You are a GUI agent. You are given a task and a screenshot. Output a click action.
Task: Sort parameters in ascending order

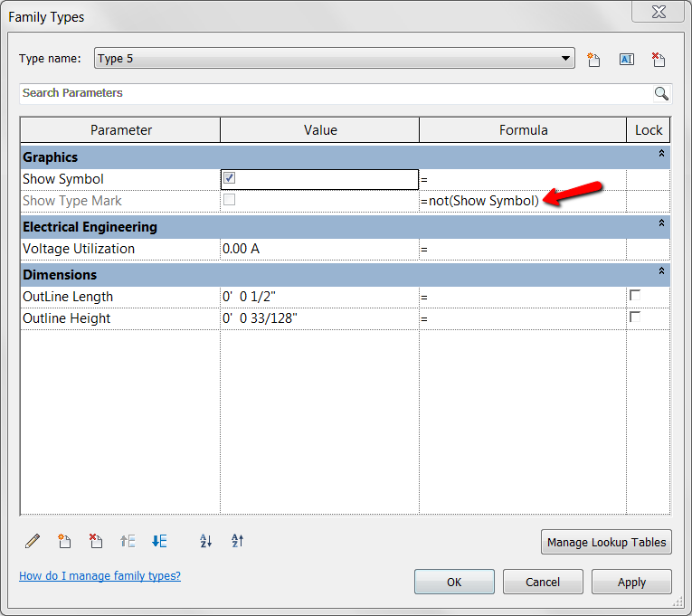(x=205, y=541)
